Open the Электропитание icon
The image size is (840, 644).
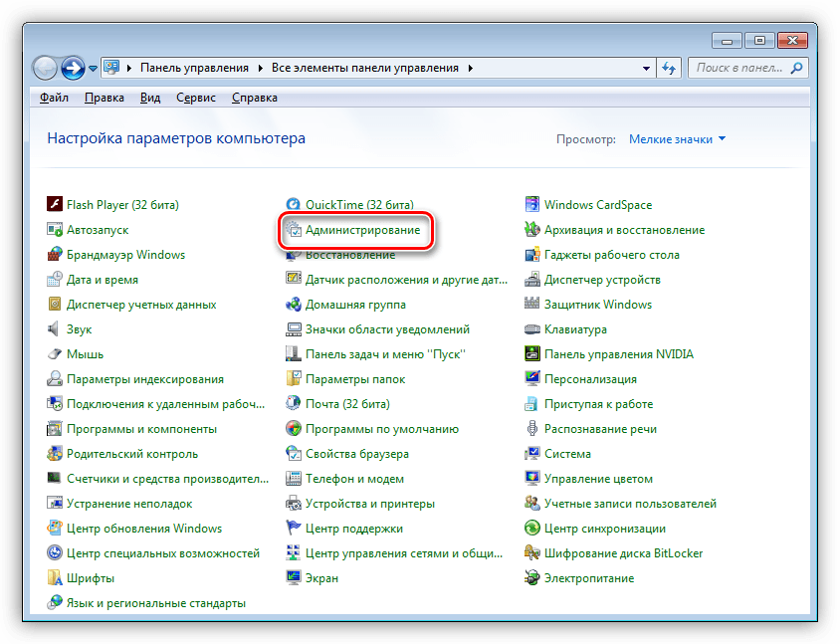[x=533, y=578]
